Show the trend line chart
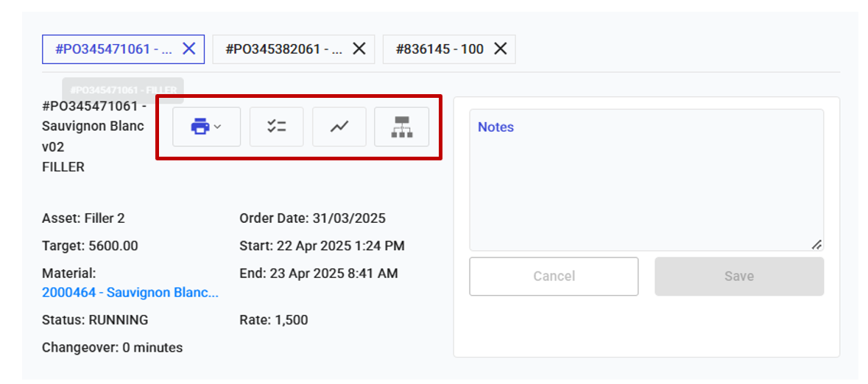 pyautogui.click(x=339, y=127)
